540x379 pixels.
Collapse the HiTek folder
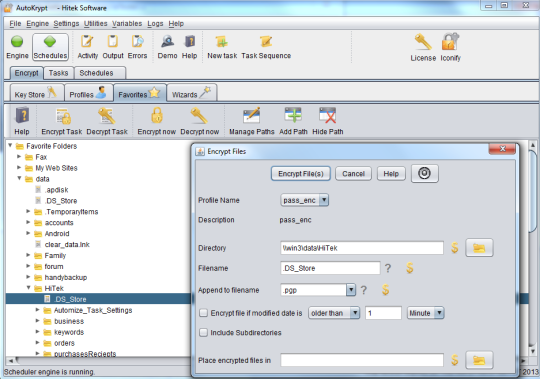[29, 288]
